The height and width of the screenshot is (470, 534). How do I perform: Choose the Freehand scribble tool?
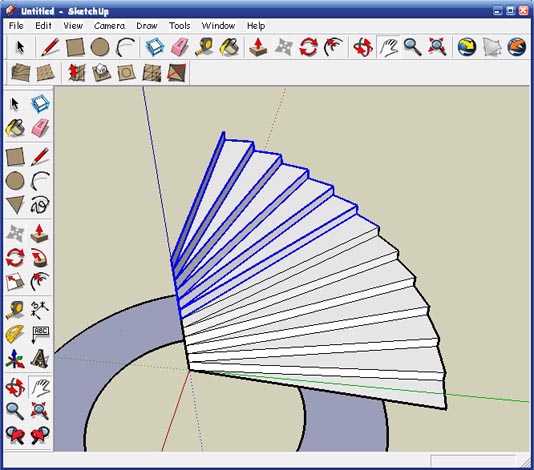40,205
